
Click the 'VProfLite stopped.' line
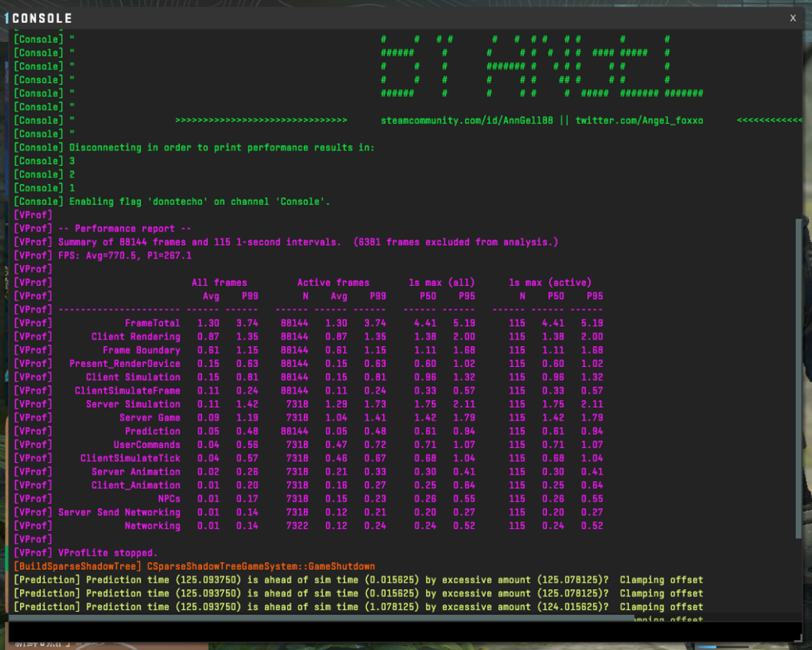85,552
